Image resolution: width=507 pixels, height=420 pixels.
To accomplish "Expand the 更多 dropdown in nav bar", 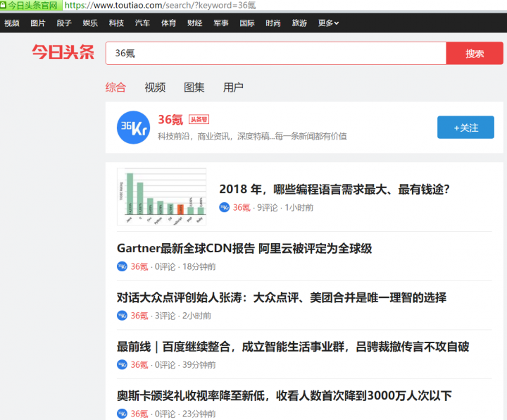I will click(328, 23).
